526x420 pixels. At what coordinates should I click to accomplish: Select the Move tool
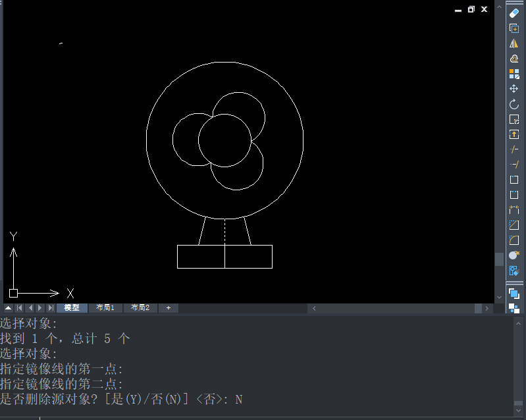514,89
